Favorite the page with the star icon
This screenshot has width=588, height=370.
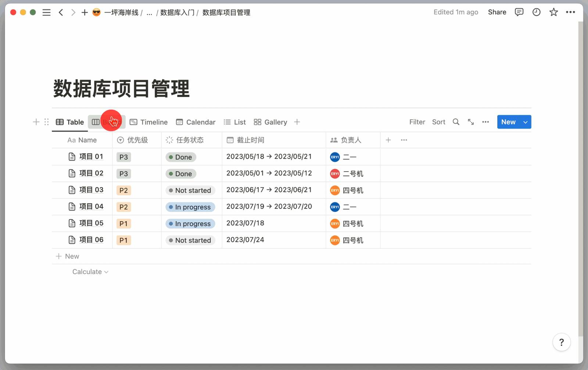553,12
